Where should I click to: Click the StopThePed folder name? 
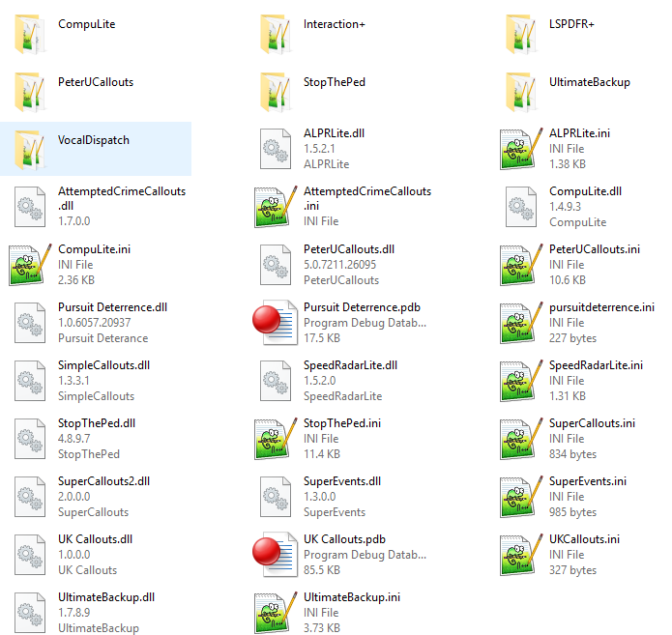tap(335, 82)
